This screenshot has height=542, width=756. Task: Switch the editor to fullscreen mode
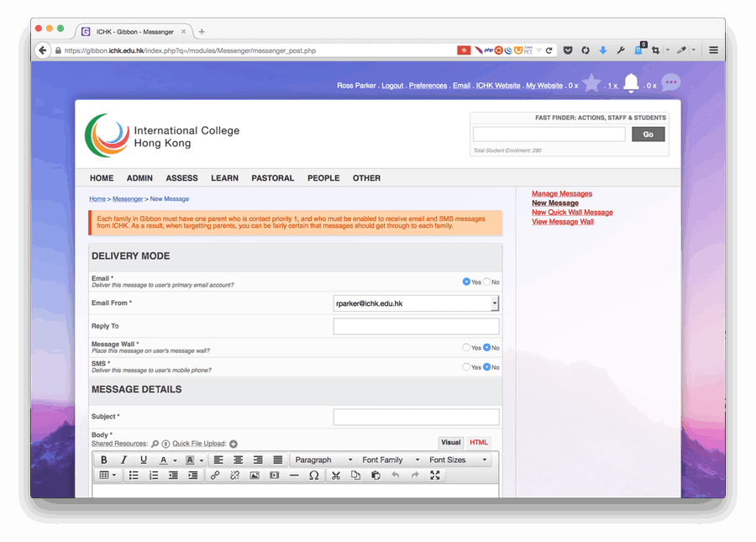435,476
